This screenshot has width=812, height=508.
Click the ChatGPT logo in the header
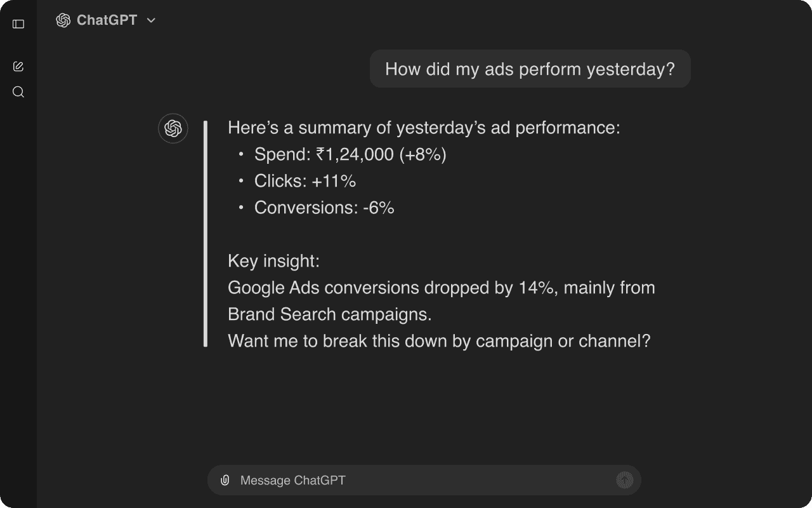point(62,20)
